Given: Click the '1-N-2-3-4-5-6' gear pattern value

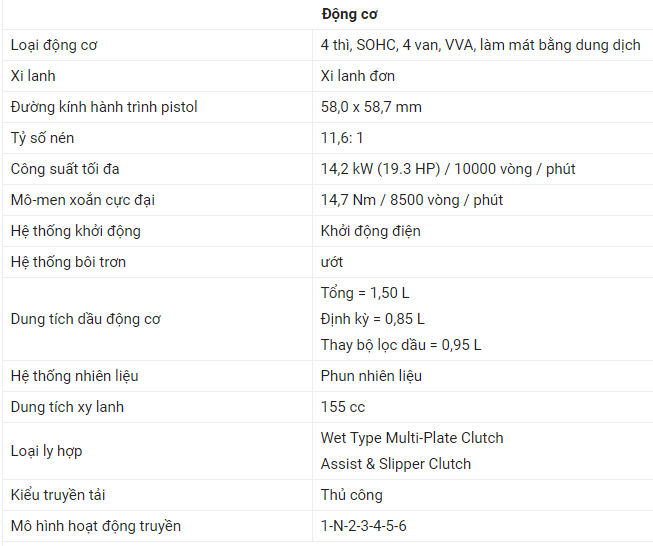Looking at the screenshot, I should pos(364,526).
